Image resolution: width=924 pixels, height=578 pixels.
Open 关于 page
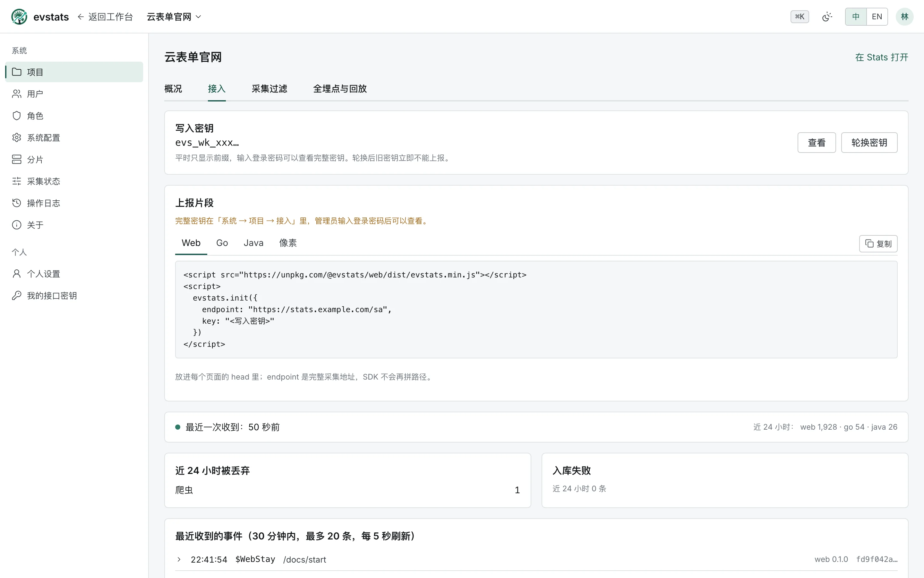[74, 224]
